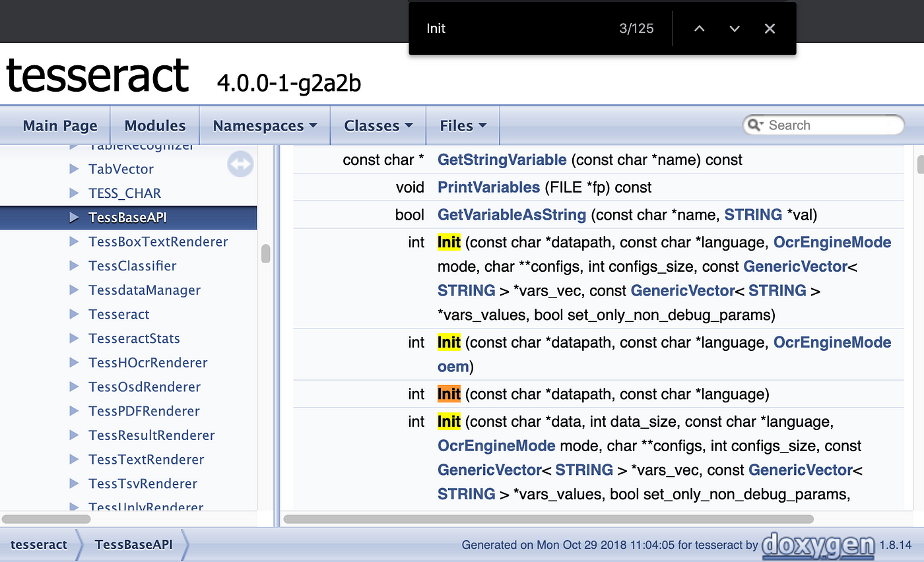Viewport: 924px width, 562px height.
Task: Click TessBaseAPI breadcrumb in footer
Action: click(133, 545)
